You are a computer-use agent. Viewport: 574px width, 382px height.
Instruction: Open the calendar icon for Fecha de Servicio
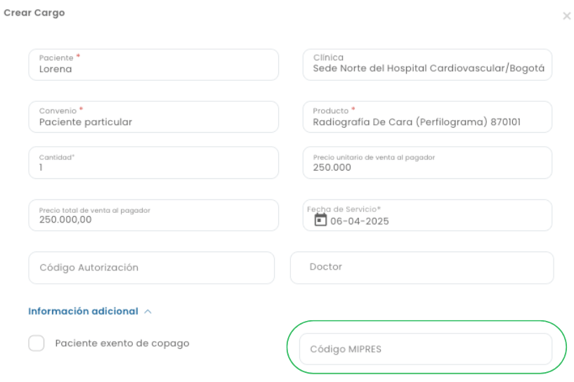[320, 220]
